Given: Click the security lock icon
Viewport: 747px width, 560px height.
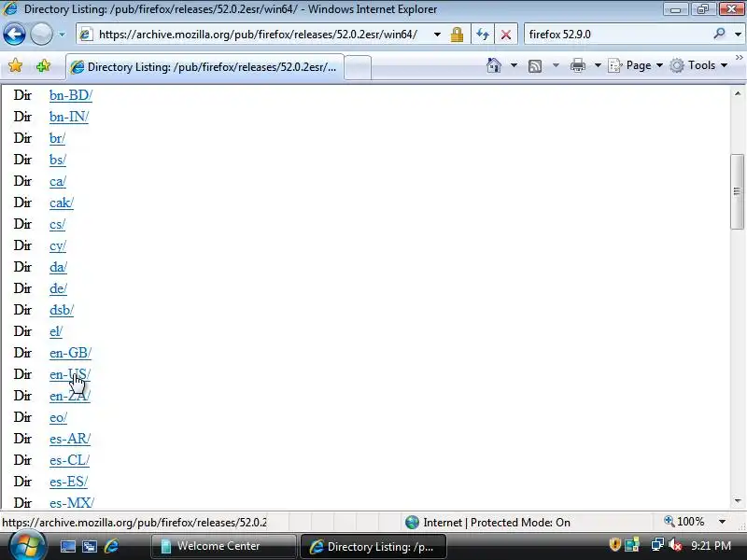Looking at the screenshot, I should coord(457,35).
